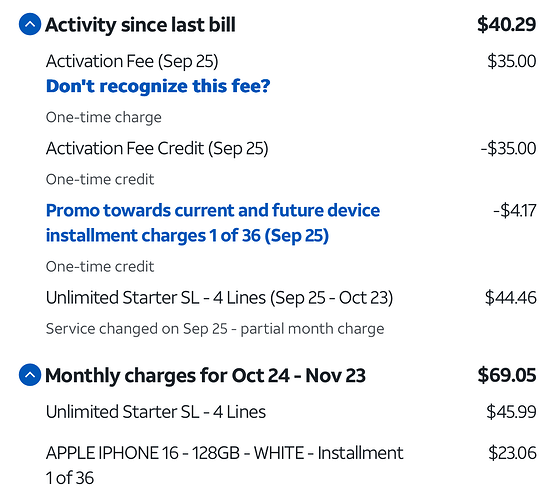This screenshot has height=499, width=554.
Task: Click the Service changed on Sep 25 note
Action: pos(215,329)
